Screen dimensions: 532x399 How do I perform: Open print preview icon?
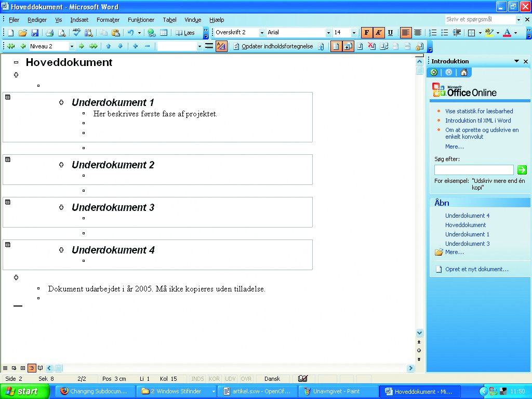tap(62, 33)
